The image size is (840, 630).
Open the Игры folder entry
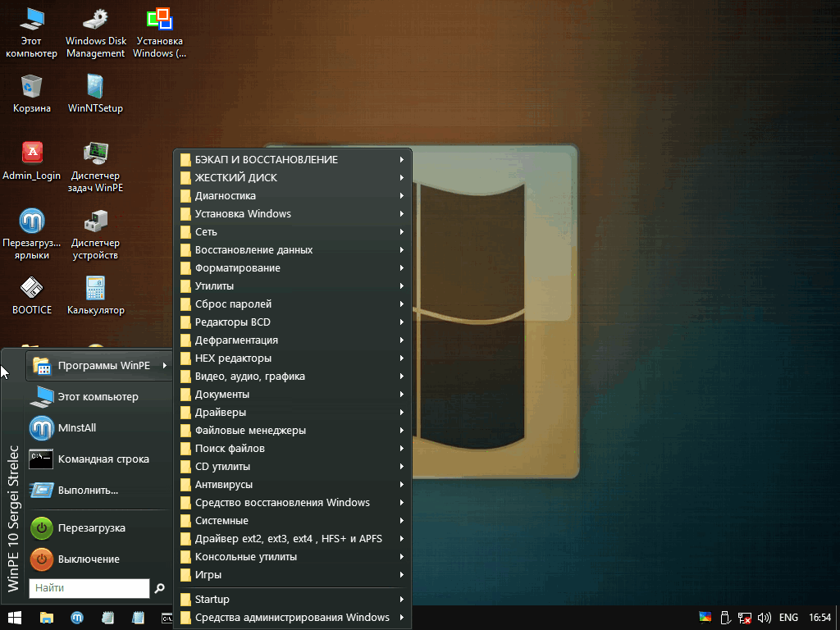click(x=293, y=575)
